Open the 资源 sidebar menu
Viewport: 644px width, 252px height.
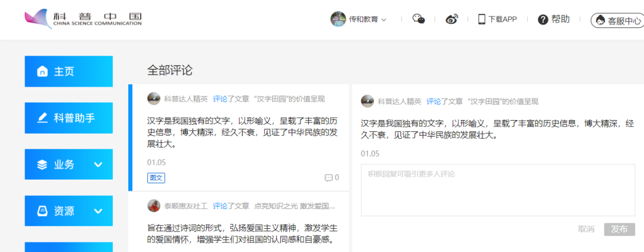point(69,211)
